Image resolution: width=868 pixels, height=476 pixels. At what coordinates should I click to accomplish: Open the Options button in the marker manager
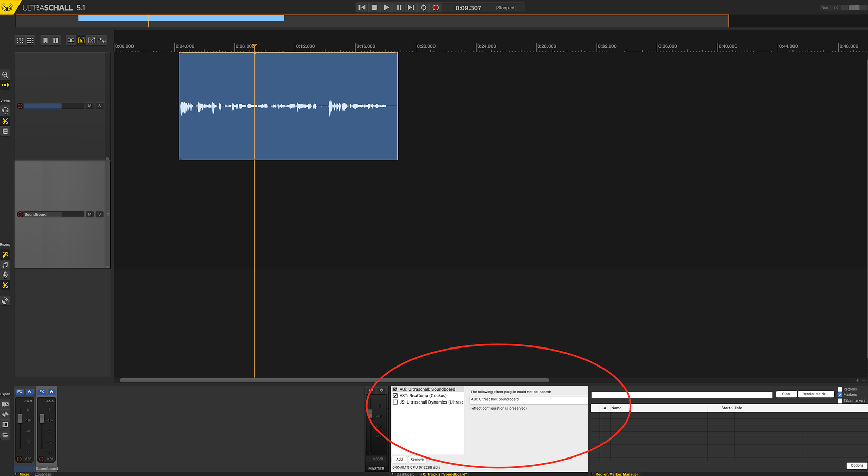coord(857,466)
